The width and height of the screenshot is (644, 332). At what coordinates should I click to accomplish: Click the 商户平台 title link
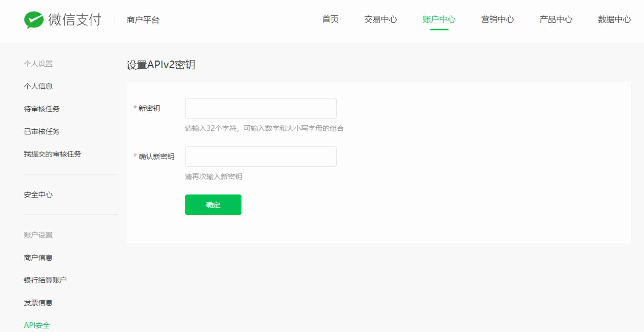click(x=143, y=20)
